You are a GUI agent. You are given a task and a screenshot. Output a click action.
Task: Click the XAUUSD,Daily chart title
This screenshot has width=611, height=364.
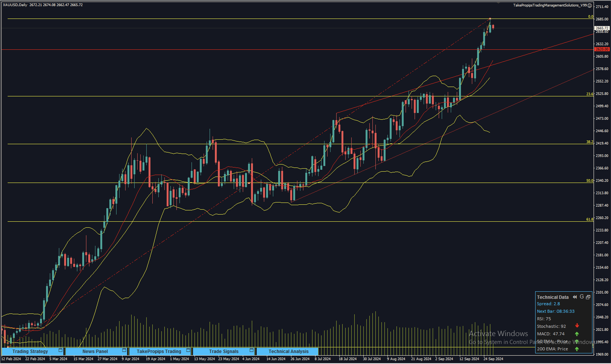click(15, 5)
